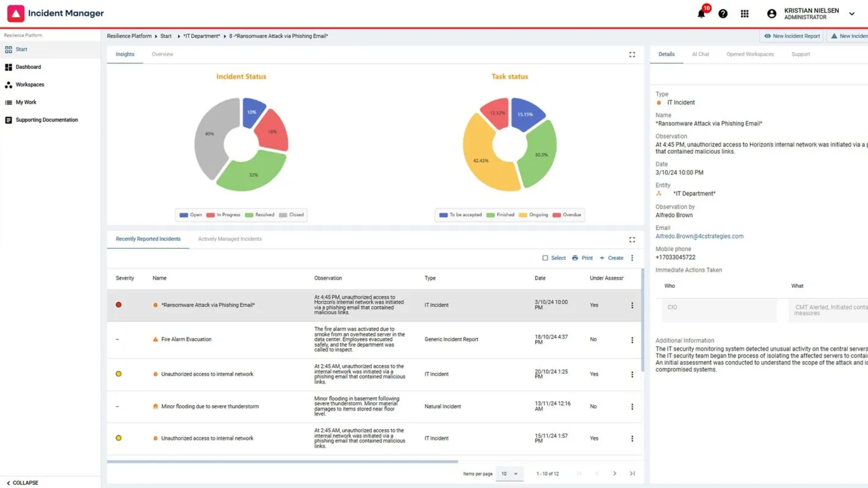
Task: Switch to the Actively Managed Incidents tab
Action: coord(230,239)
